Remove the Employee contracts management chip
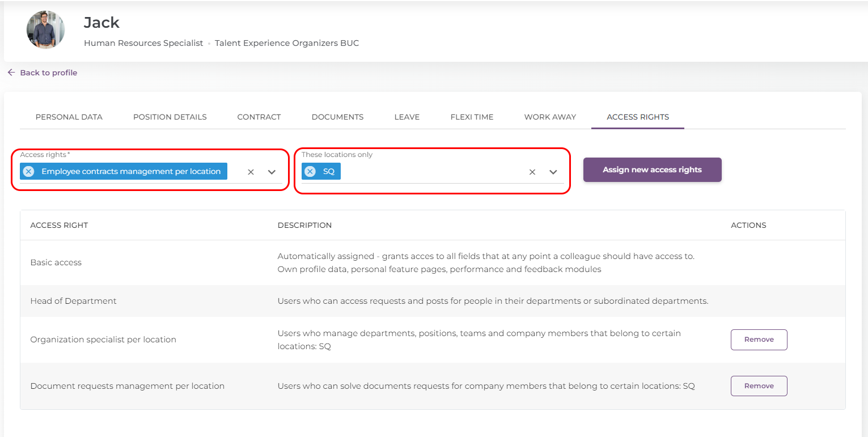The image size is (868, 437). click(x=28, y=171)
